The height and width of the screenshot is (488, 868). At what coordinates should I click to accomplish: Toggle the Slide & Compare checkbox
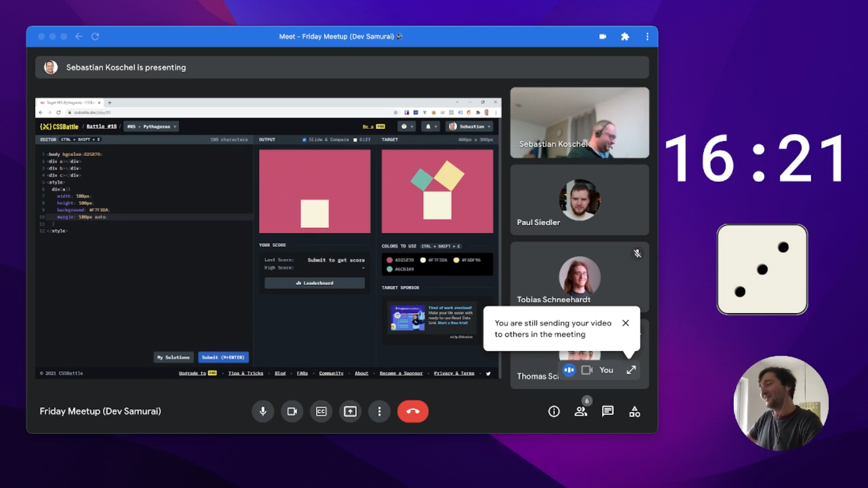pyautogui.click(x=304, y=139)
